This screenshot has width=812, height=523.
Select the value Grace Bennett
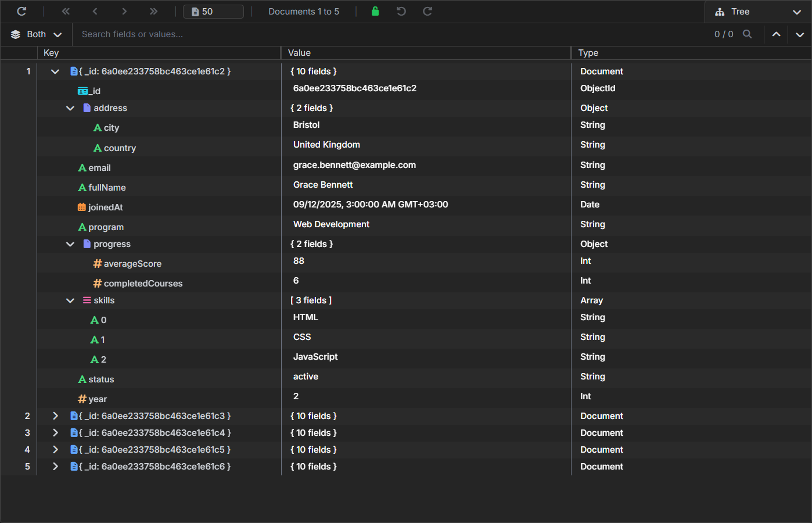(x=323, y=185)
